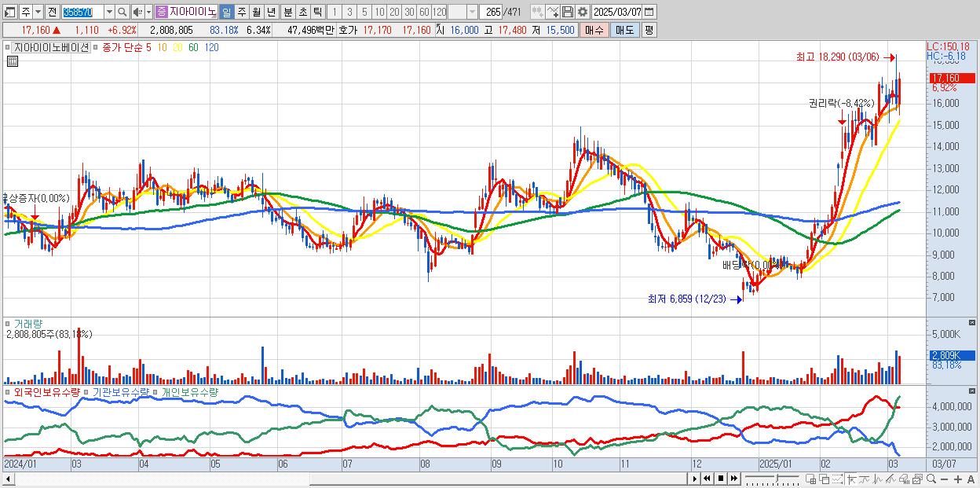Screen dimensions: 980x488
Task: Select monthly 월 period
Action: pyautogui.click(x=256, y=12)
